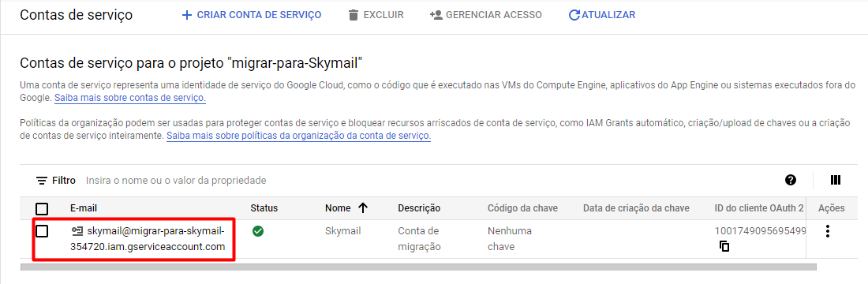Open the skymail service account email

point(148,238)
